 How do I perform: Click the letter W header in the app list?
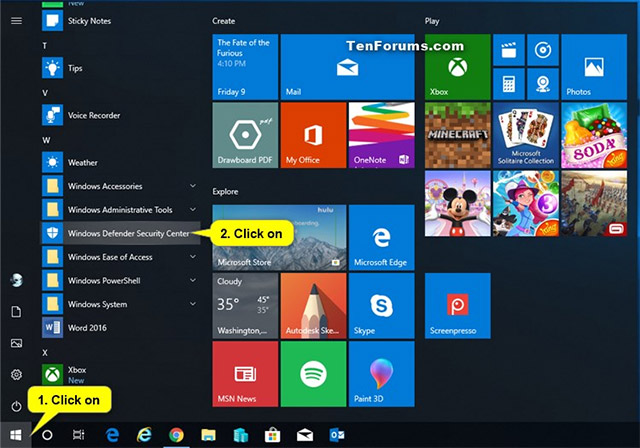46,140
